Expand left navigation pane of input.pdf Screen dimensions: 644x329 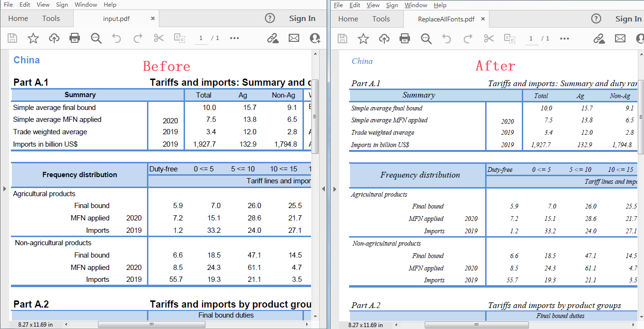point(4,189)
